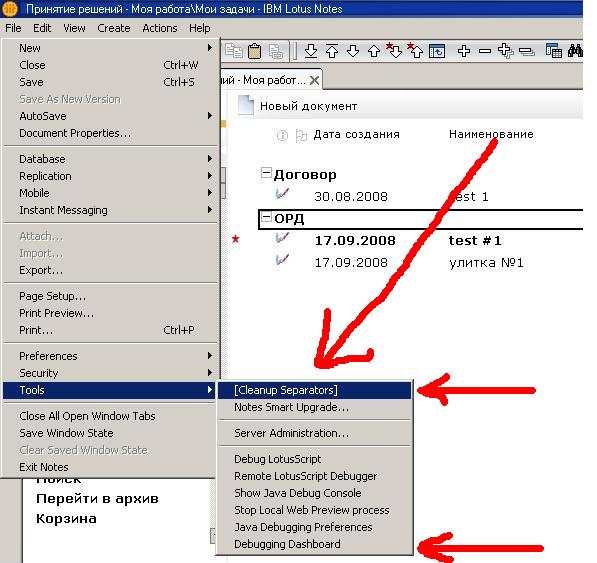Choose Java Debugging Preferences item
The height and width of the screenshot is (563, 597).
[x=314, y=527]
